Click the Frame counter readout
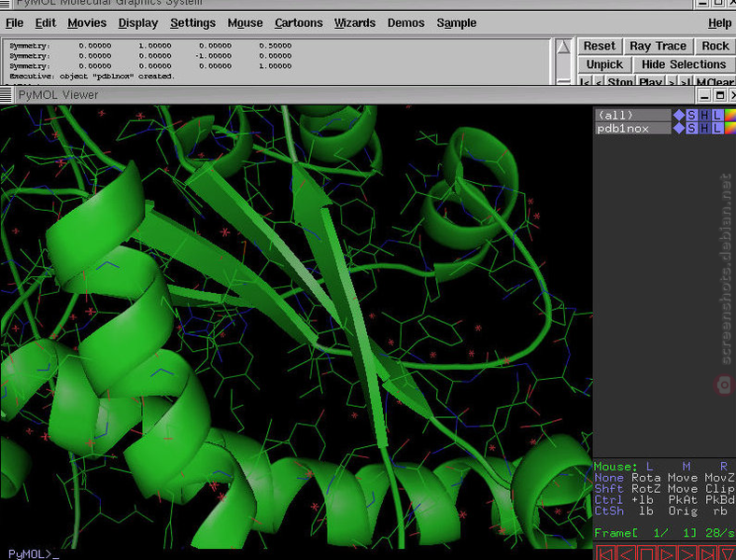Image resolution: width=736 pixels, height=560 pixels. click(x=664, y=533)
